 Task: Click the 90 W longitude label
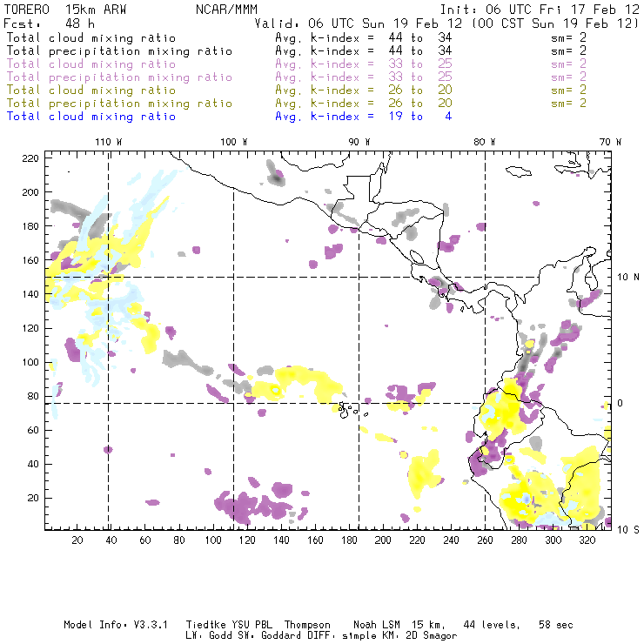(x=359, y=142)
